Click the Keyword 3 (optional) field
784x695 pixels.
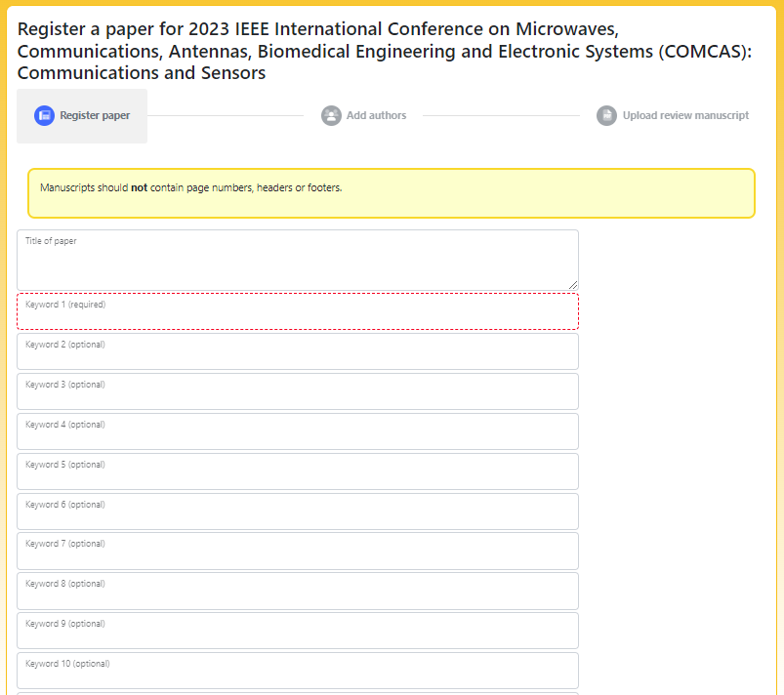coord(298,391)
